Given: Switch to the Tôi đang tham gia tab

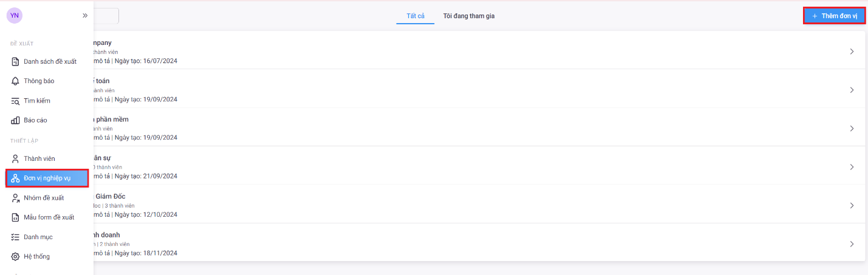Looking at the screenshot, I should pos(469,16).
